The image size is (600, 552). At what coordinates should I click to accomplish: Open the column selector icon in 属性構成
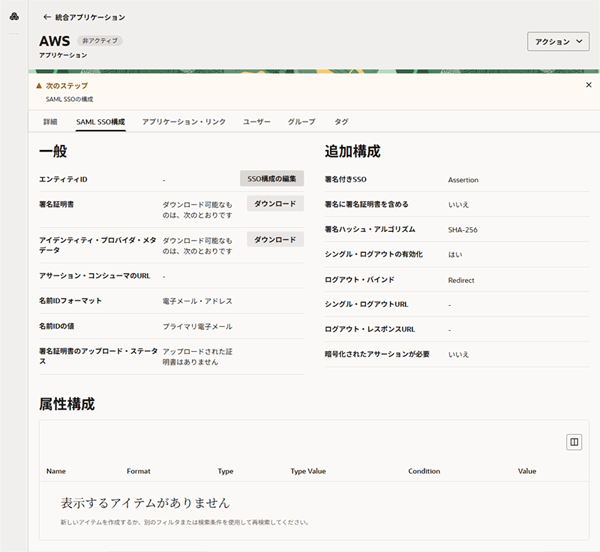574,442
